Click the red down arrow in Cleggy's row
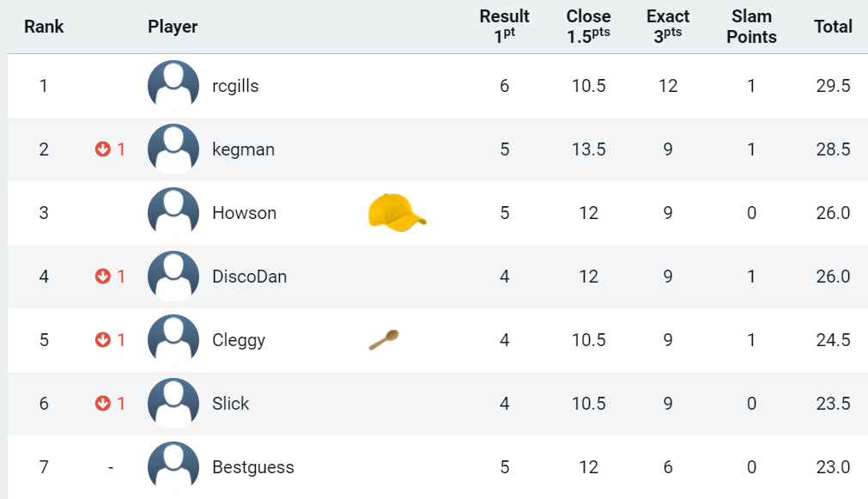868x499 pixels. 102,340
